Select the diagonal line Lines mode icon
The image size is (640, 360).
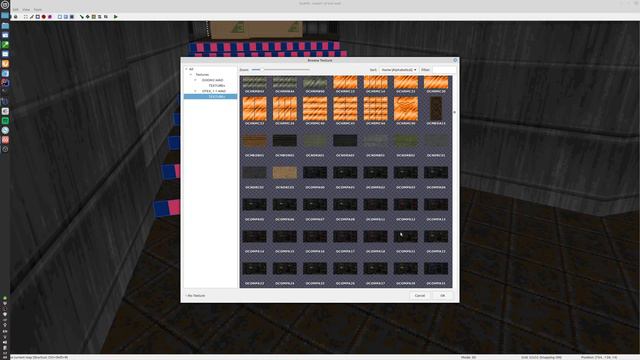click(32, 17)
